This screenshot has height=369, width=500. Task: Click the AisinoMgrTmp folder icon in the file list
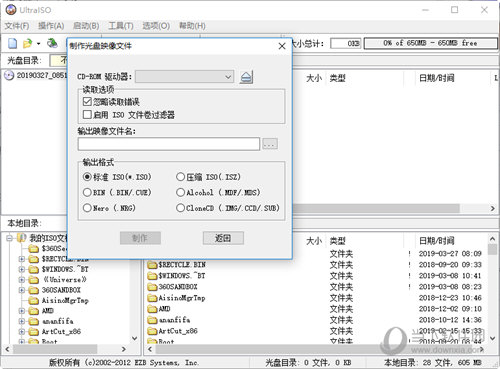pos(152,298)
